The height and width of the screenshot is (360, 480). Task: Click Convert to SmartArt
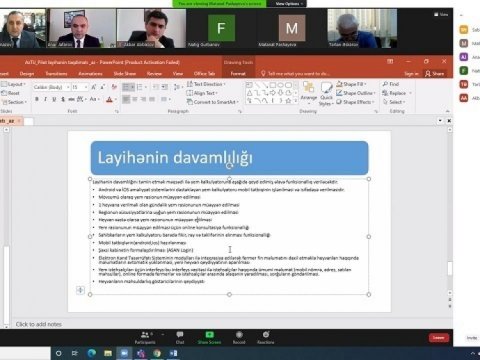213,102
